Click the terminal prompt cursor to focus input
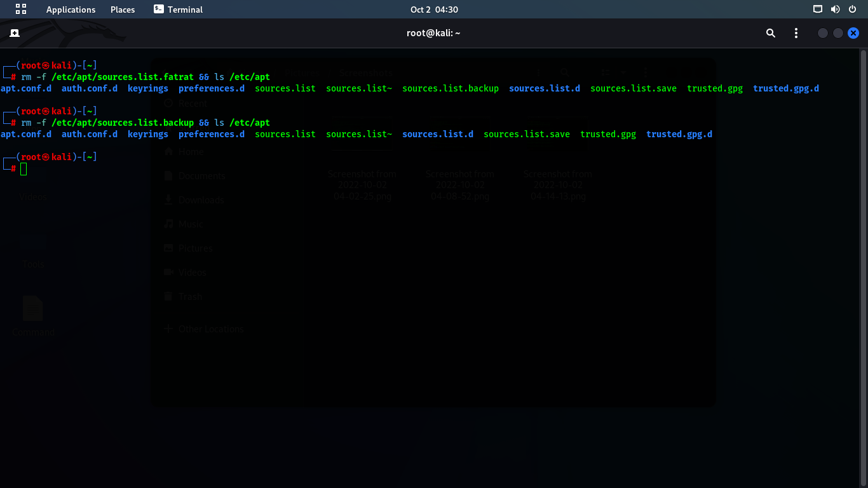 pyautogui.click(x=24, y=168)
